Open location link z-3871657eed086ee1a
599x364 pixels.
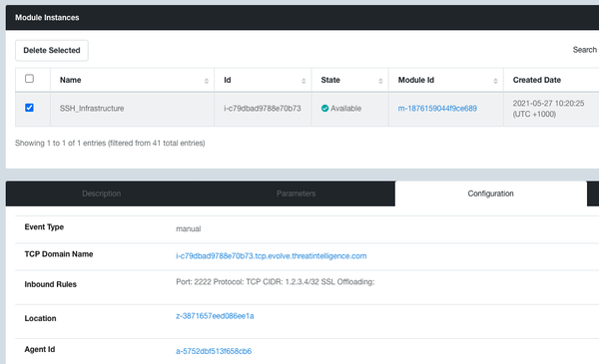tap(215, 316)
